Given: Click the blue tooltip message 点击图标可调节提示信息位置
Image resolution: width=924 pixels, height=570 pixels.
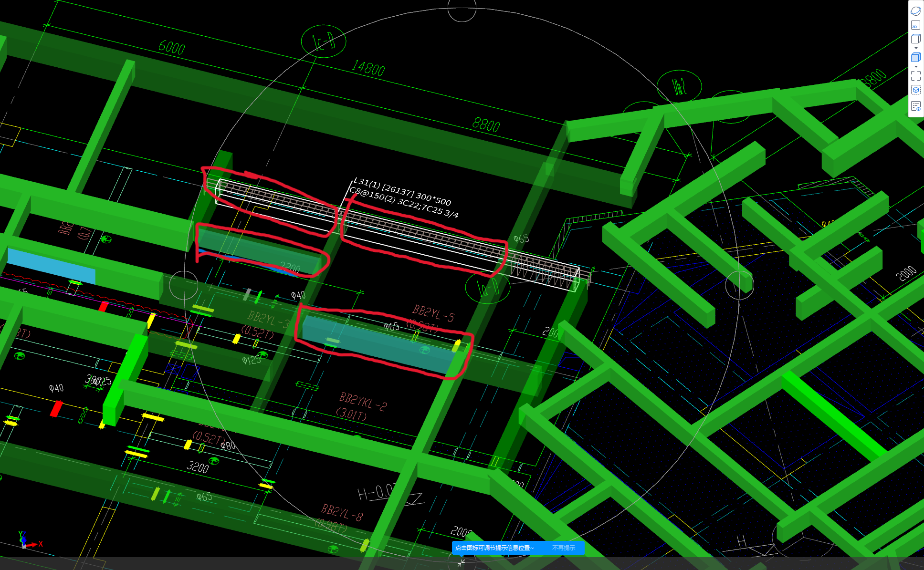Looking at the screenshot, I should [494, 548].
